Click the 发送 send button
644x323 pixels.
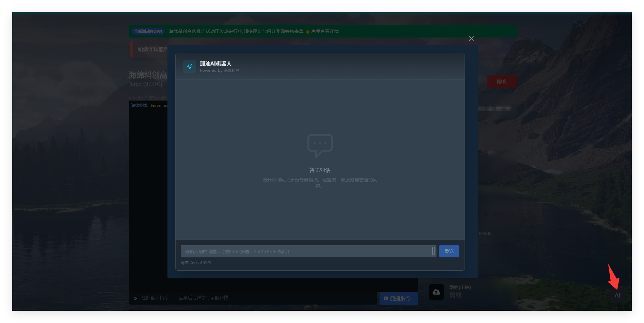[449, 251]
